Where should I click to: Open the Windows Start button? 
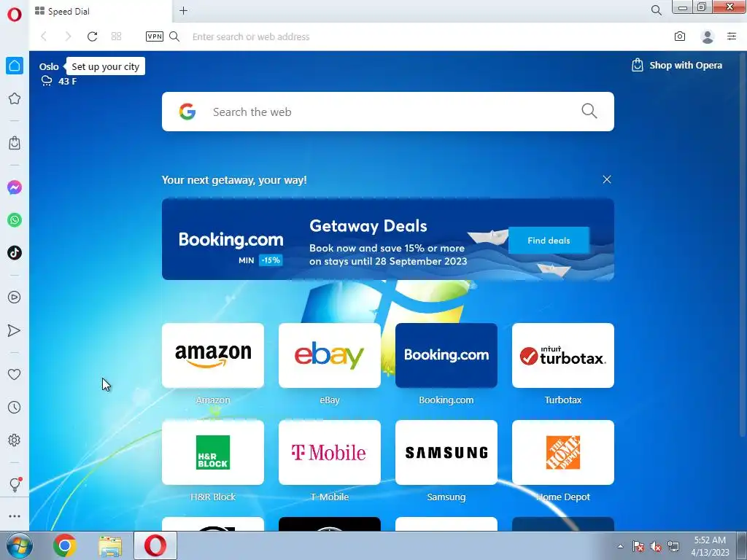[19, 545]
